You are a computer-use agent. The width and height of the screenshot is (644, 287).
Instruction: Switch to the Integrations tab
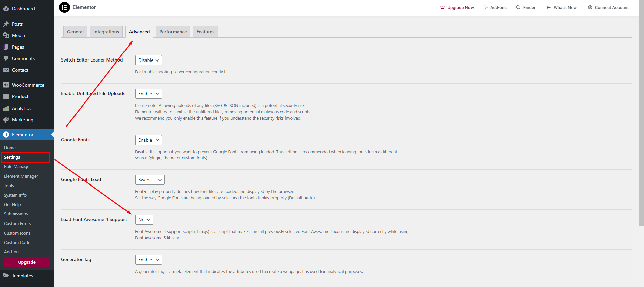[106, 32]
